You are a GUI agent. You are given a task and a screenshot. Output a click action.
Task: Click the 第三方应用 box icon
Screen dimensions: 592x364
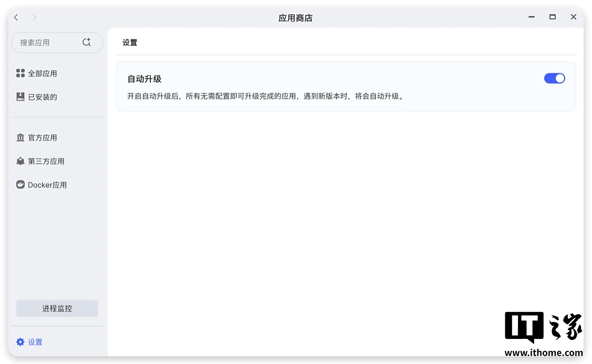(x=20, y=161)
